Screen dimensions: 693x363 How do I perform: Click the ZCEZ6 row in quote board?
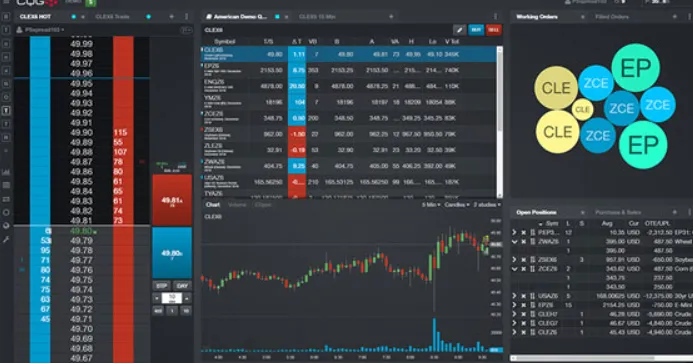[x=348, y=118]
